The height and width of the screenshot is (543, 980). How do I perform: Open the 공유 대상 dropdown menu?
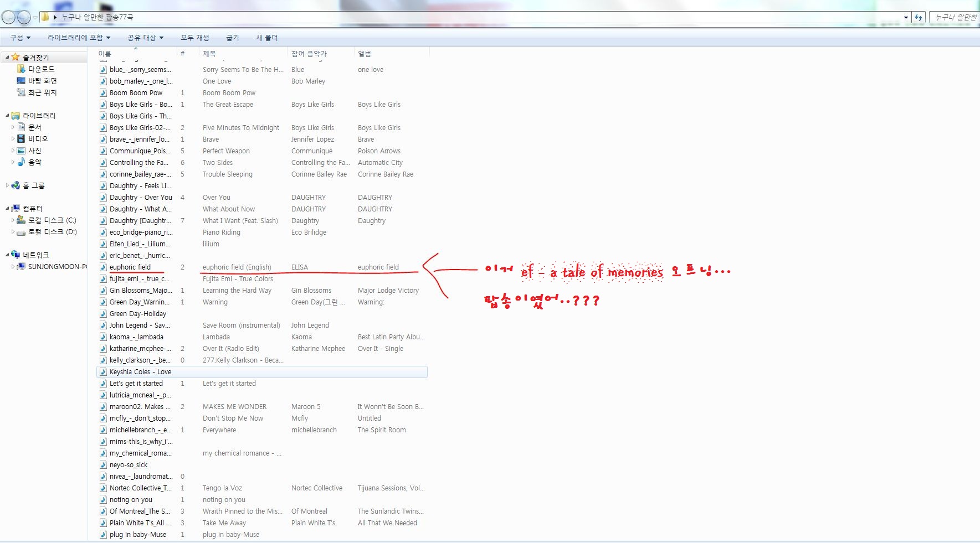(145, 38)
